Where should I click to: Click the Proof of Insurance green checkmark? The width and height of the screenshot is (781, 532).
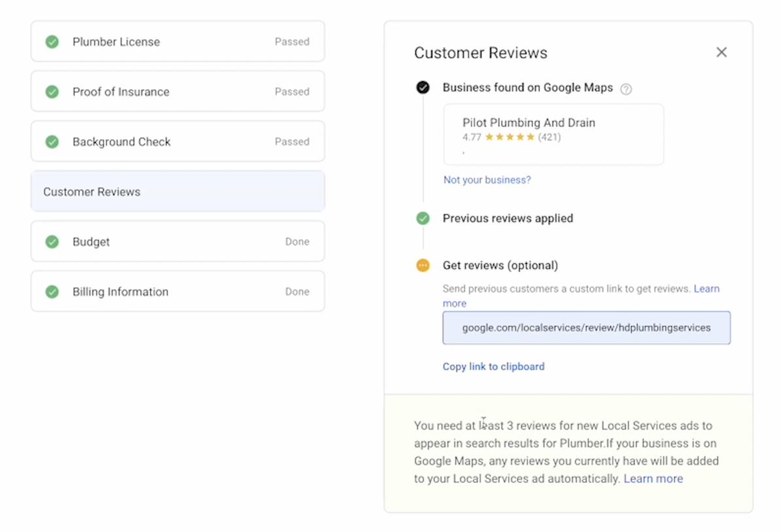(52, 92)
